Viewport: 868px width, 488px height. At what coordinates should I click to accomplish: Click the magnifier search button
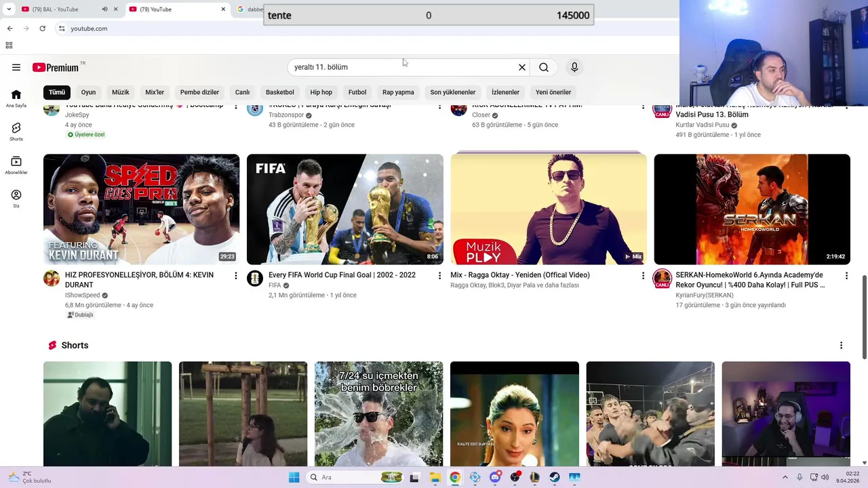click(x=544, y=67)
